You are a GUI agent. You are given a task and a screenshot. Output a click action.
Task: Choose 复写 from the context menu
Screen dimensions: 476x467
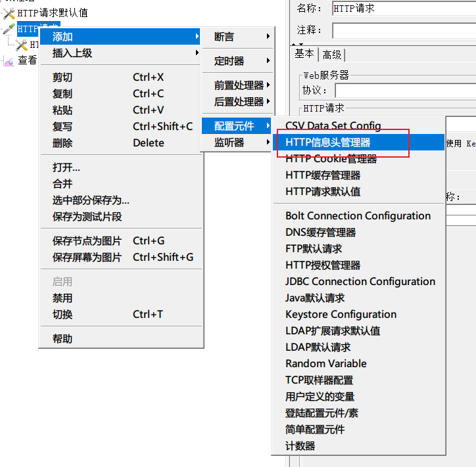122,127
